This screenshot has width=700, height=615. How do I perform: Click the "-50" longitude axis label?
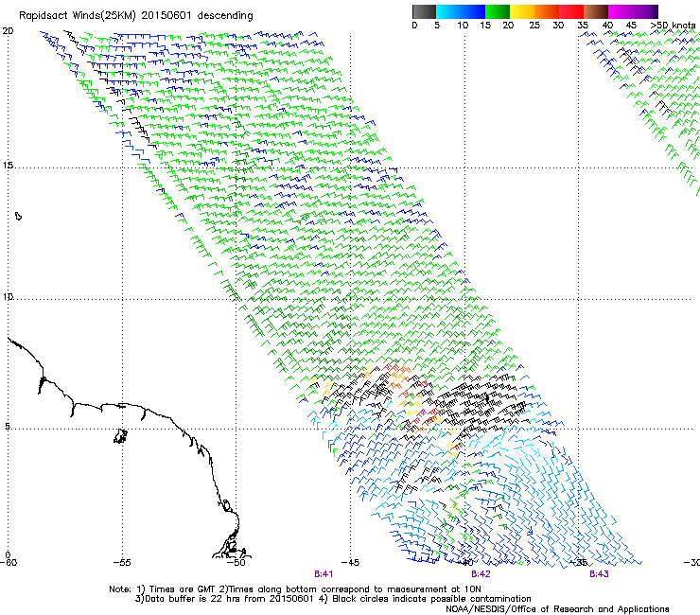click(x=236, y=563)
